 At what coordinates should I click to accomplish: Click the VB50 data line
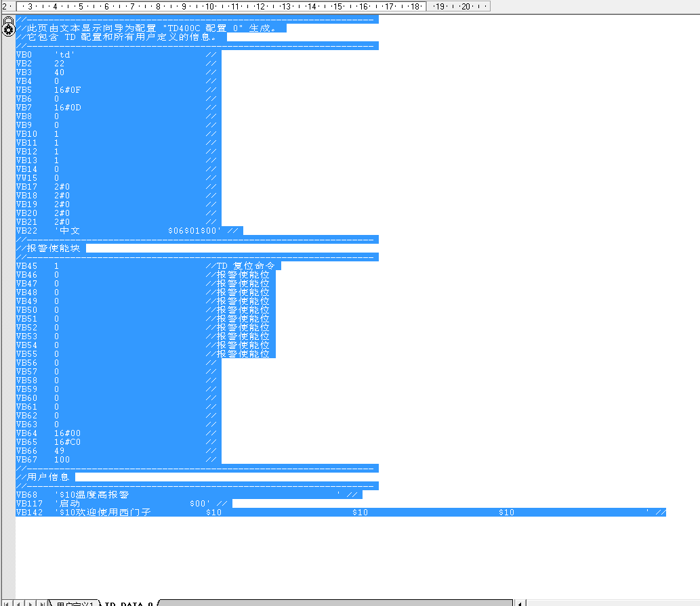click(x=146, y=310)
